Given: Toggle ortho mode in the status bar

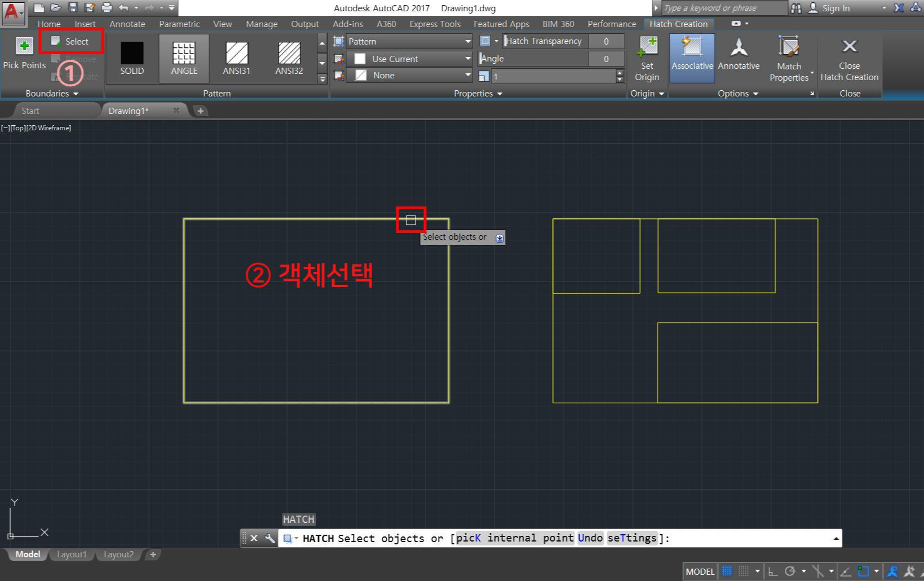Looking at the screenshot, I should [773, 570].
